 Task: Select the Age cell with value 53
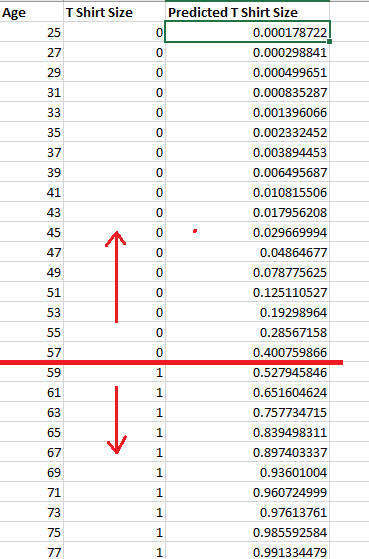(x=31, y=312)
